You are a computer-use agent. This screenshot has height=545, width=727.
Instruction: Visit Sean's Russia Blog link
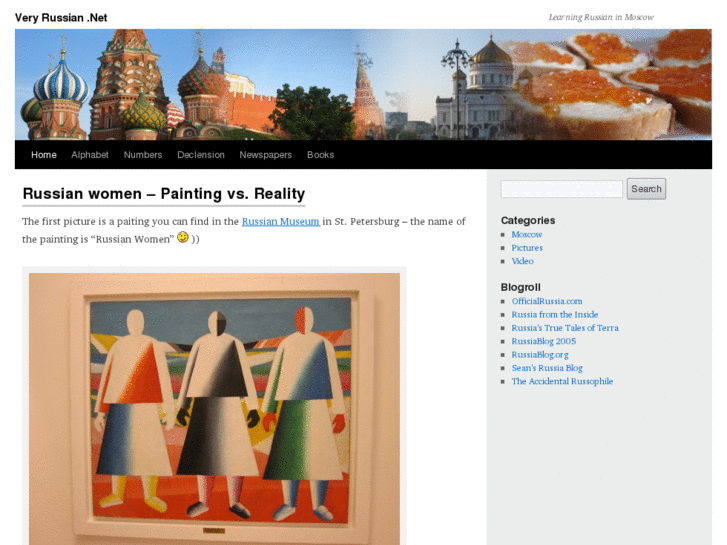547,368
